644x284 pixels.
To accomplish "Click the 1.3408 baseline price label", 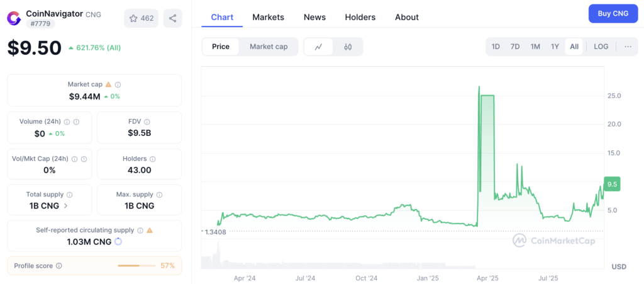I will 215,232.
